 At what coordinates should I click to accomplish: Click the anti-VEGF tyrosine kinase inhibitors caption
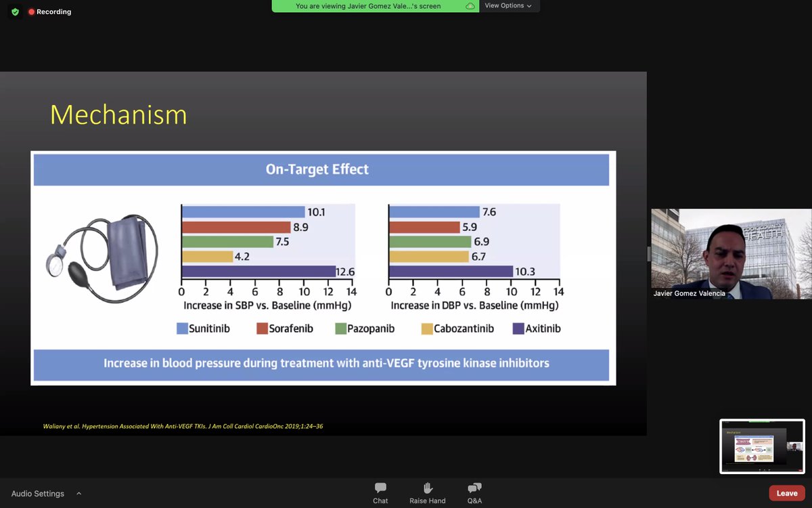pyautogui.click(x=326, y=363)
